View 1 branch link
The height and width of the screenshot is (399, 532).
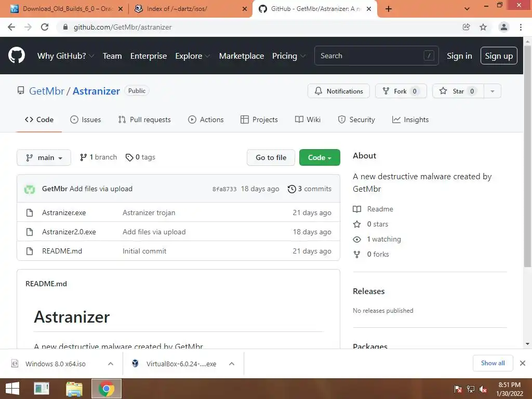[x=98, y=157]
